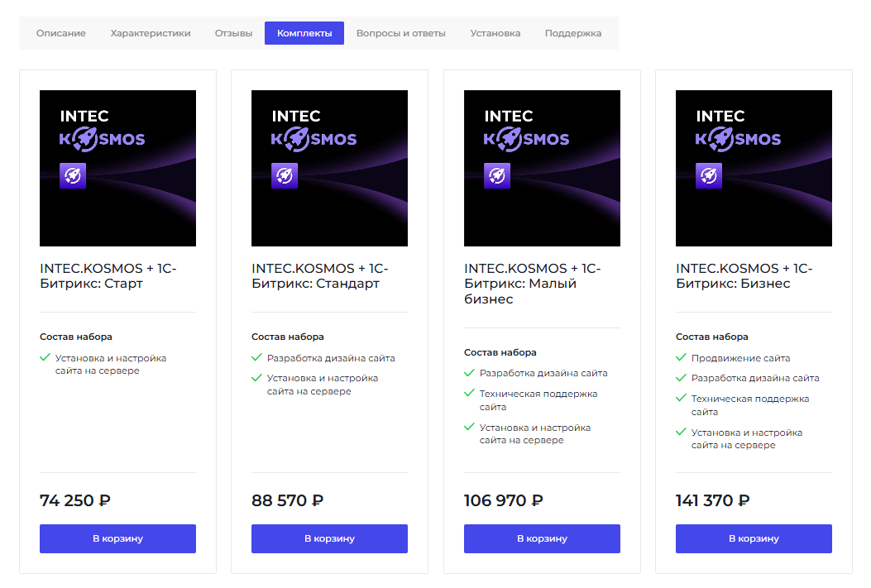871x588 pixels.
Task: Go to Вопросы и ответы tab
Action: click(401, 33)
